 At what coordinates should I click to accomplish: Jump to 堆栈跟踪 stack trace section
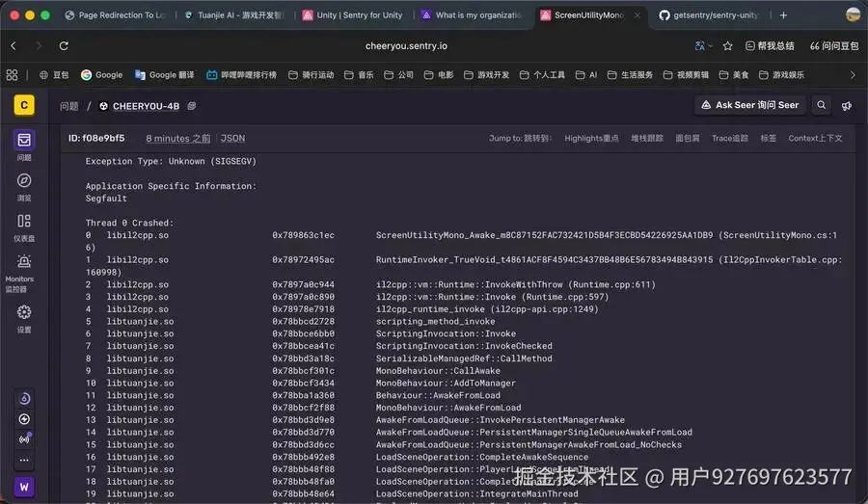click(x=647, y=139)
